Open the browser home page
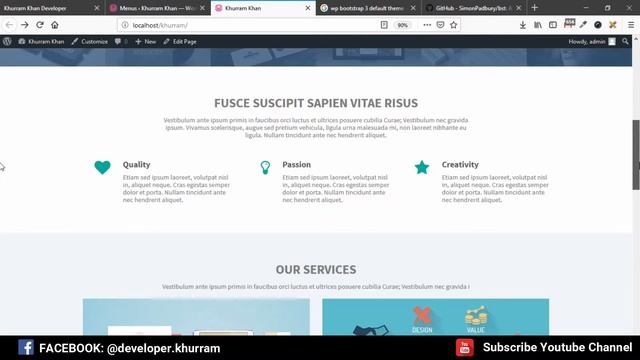 [55, 25]
